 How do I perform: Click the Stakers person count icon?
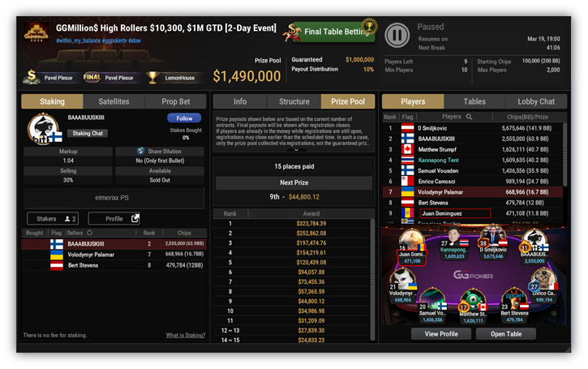click(x=67, y=219)
